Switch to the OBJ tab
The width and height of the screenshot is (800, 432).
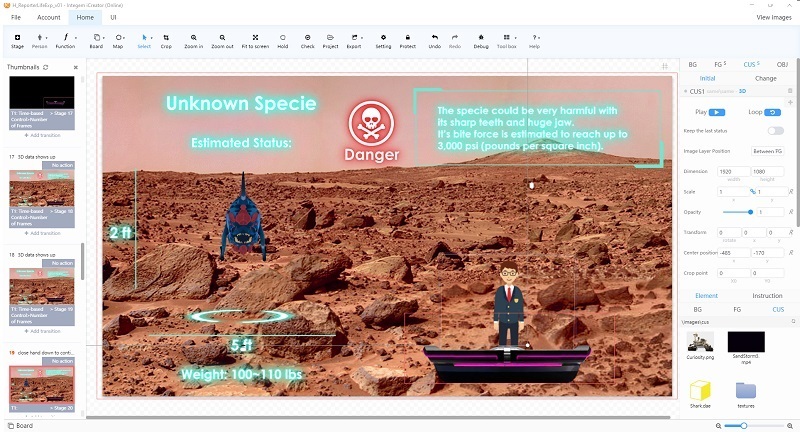782,65
